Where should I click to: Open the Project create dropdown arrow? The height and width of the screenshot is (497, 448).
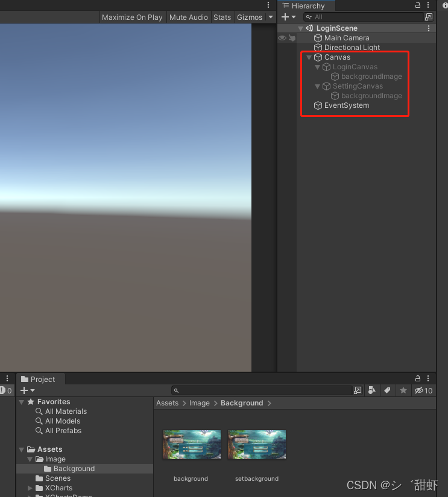33,390
